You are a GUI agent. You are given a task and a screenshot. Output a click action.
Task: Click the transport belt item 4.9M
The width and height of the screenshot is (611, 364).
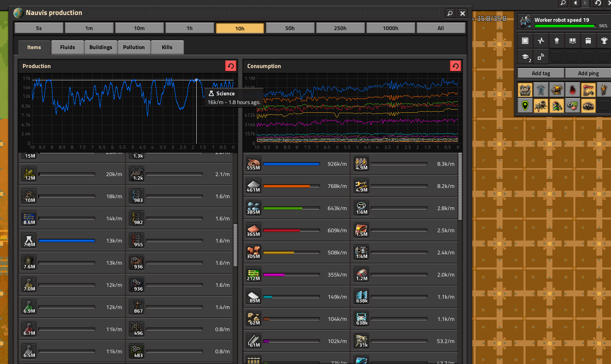pos(361,164)
